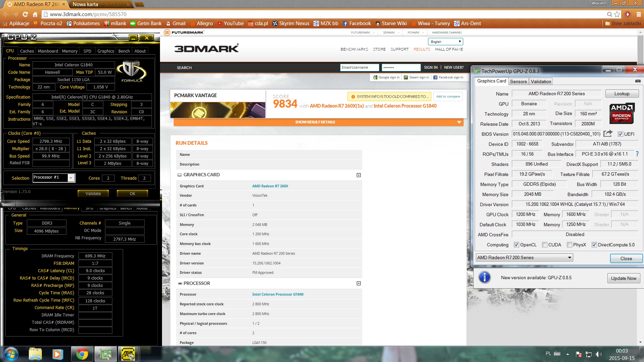The width and height of the screenshot is (644, 362).
Task: Click the volume speaker tray icon
Action: (x=599, y=354)
